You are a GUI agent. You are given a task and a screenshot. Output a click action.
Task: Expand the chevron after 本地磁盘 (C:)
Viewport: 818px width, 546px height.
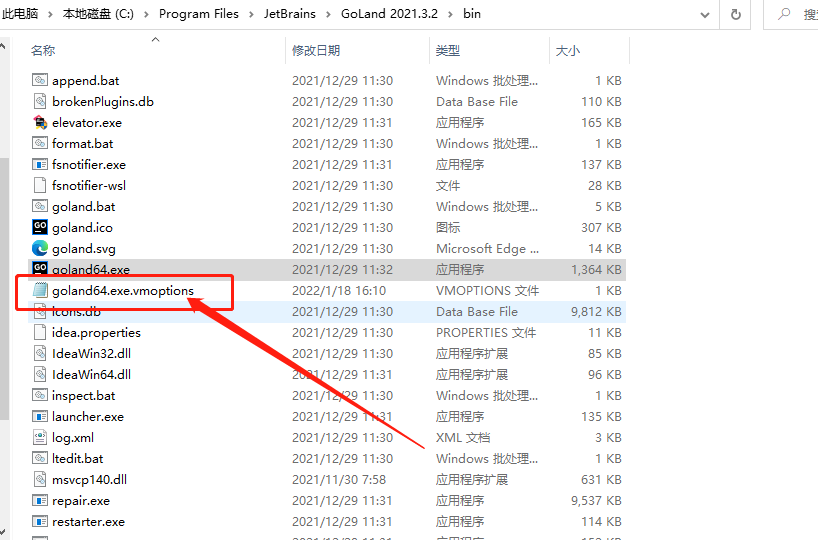click(146, 14)
